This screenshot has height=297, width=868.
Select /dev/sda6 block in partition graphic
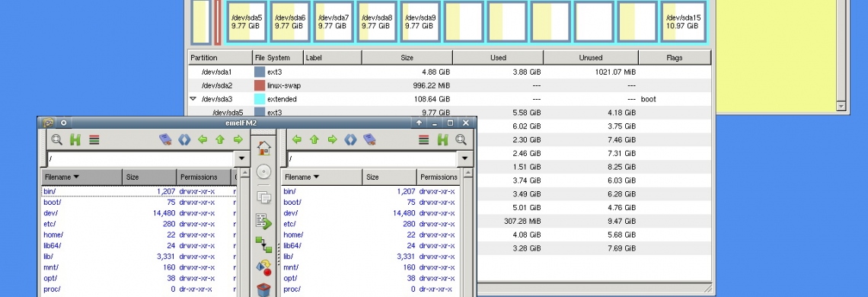(289, 21)
